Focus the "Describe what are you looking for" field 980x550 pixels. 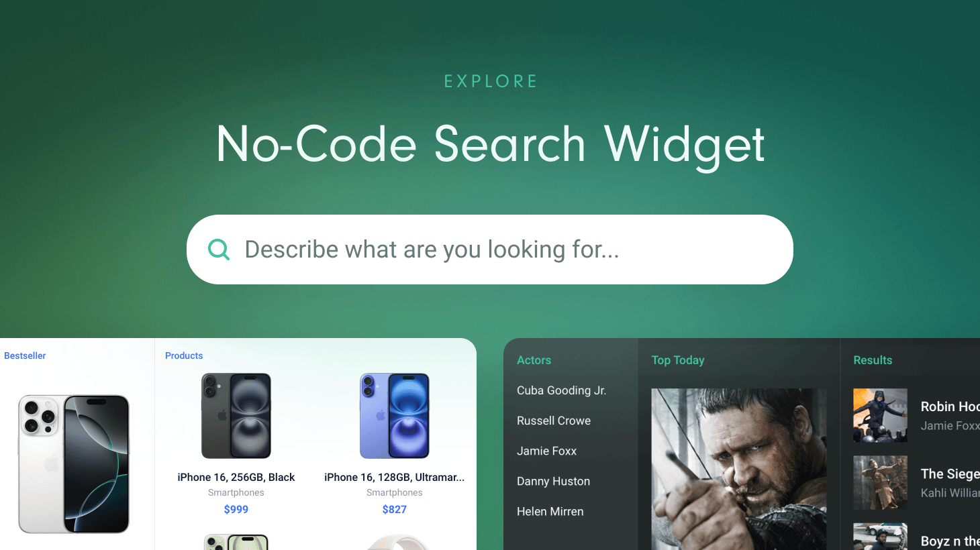(490, 250)
